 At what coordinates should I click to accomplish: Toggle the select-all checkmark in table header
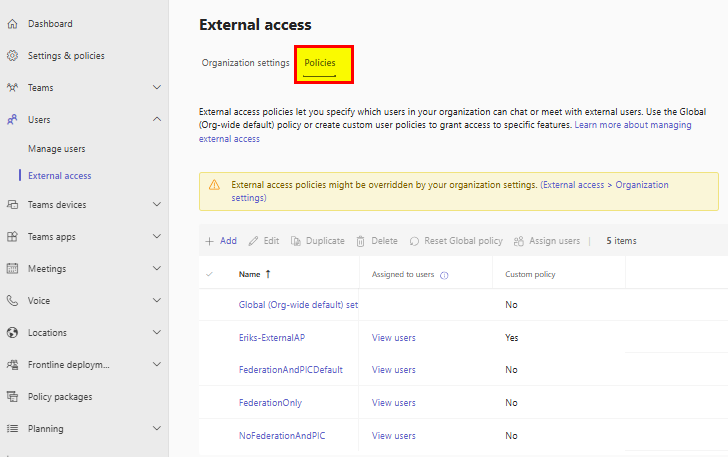209,274
